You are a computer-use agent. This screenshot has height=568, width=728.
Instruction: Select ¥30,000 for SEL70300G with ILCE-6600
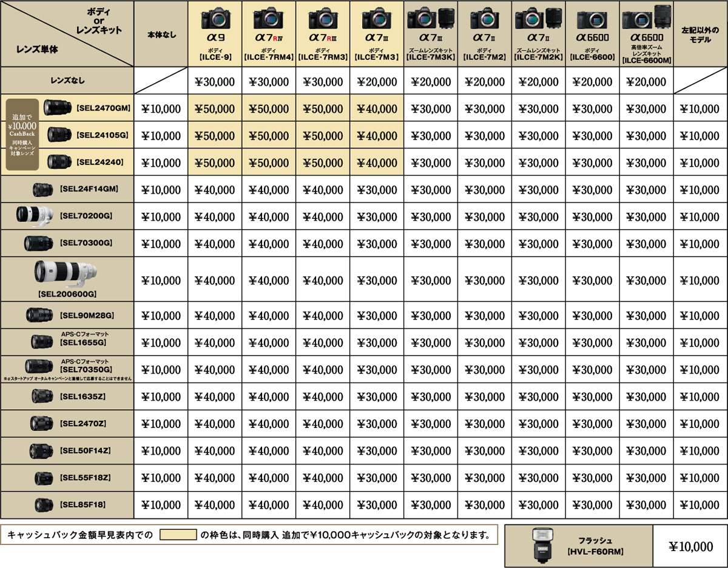coord(592,244)
